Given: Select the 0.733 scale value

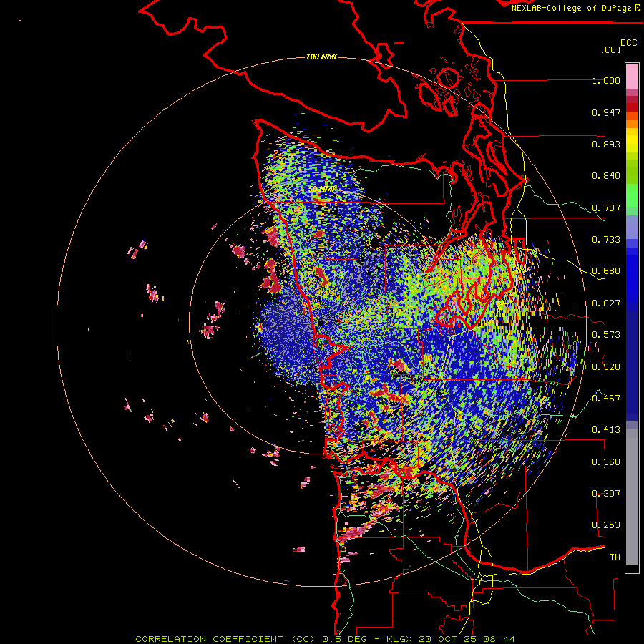Looking at the screenshot, I should point(606,240).
